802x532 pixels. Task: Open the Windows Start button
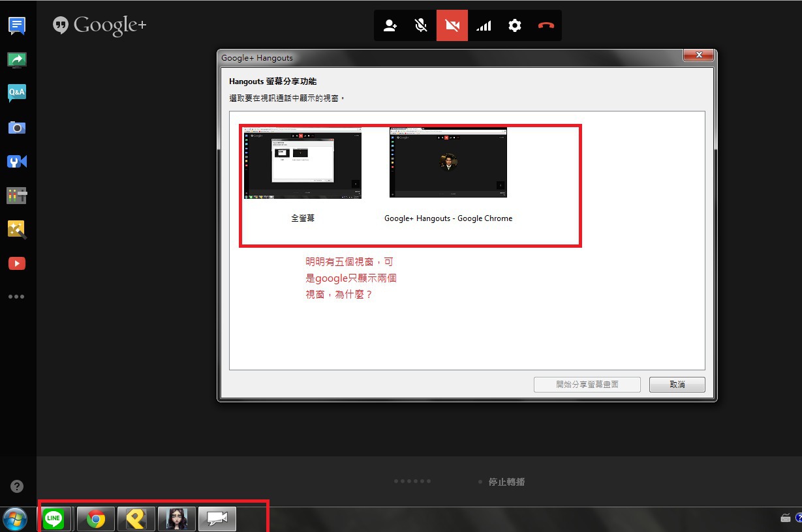coord(15,520)
